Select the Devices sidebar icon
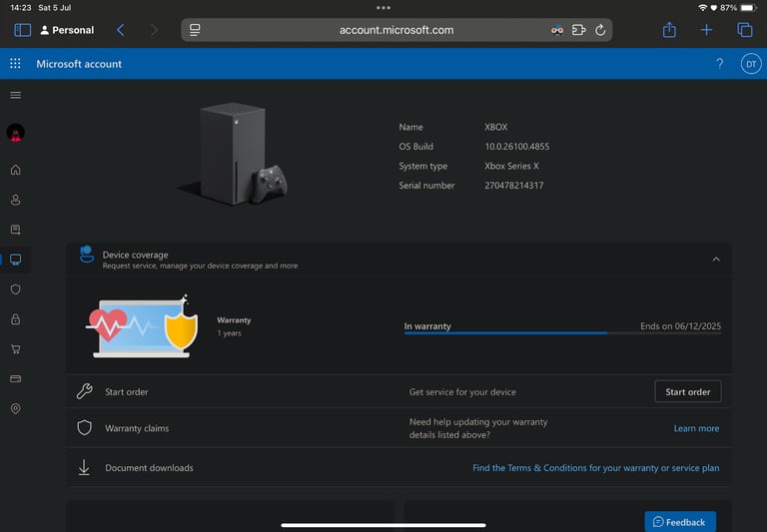Viewport: 767px width, 532px height. (16, 260)
